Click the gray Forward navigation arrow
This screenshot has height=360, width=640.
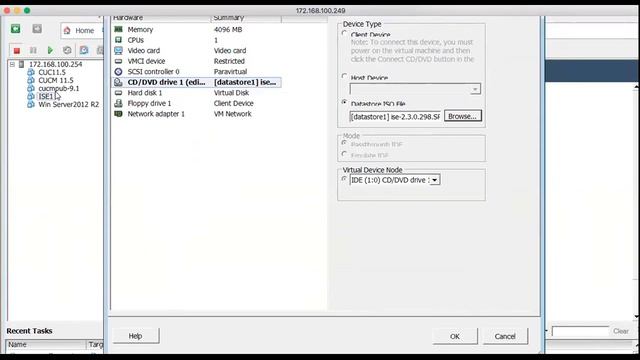[37, 29]
